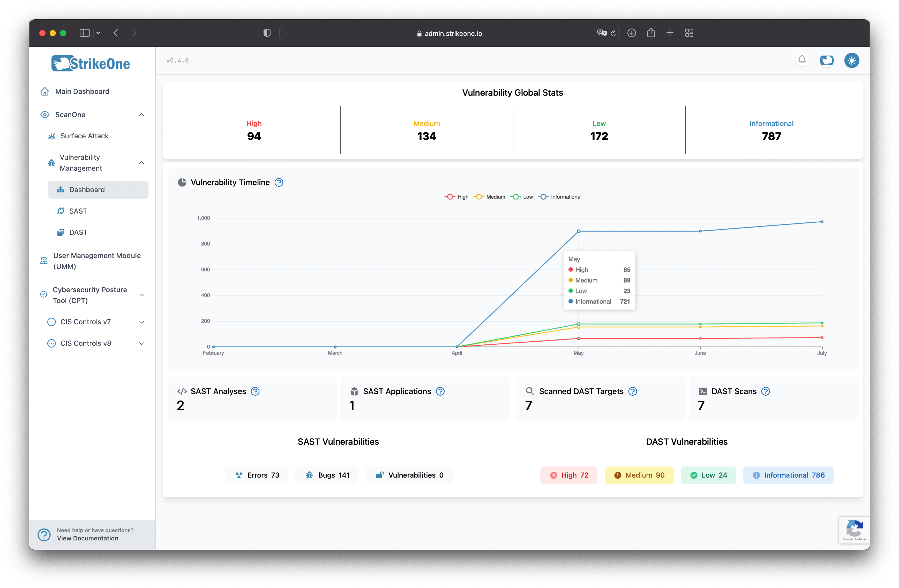Screen dimensions: 899x588
Task: Open the SAST menu item
Action: (x=78, y=211)
